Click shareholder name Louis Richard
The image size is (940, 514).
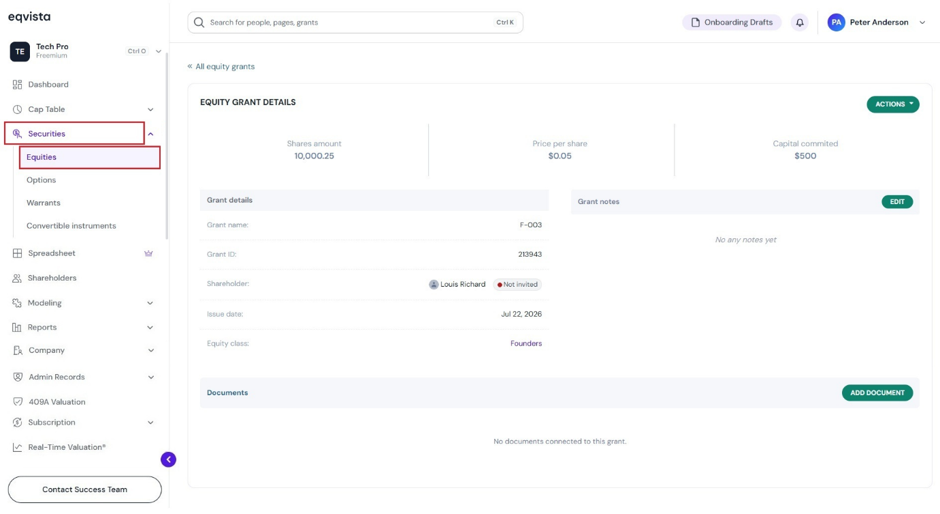click(x=463, y=284)
